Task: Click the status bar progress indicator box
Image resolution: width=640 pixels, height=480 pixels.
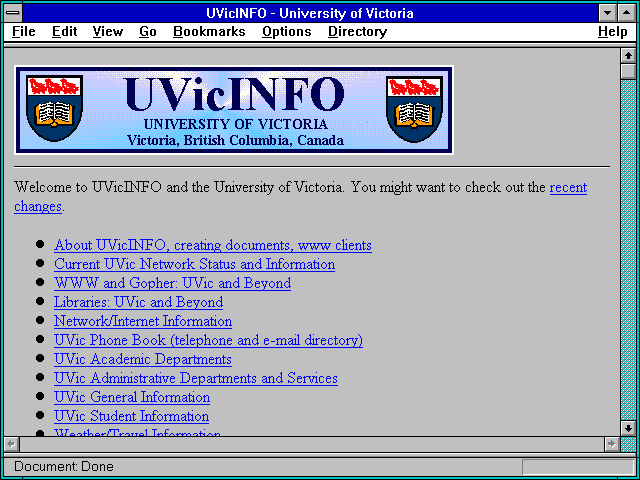Action: point(578,467)
